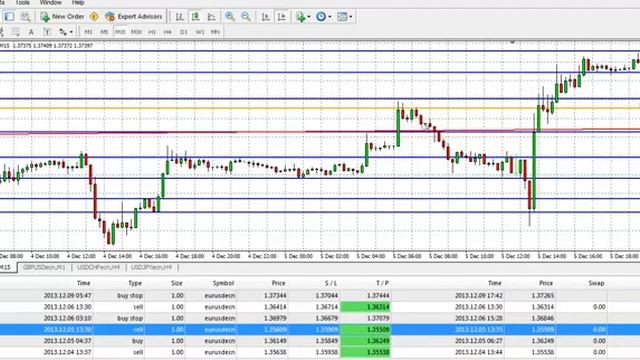Sort by Size column header
Image resolution: width=640 pixels, height=360 pixels.
177,283
